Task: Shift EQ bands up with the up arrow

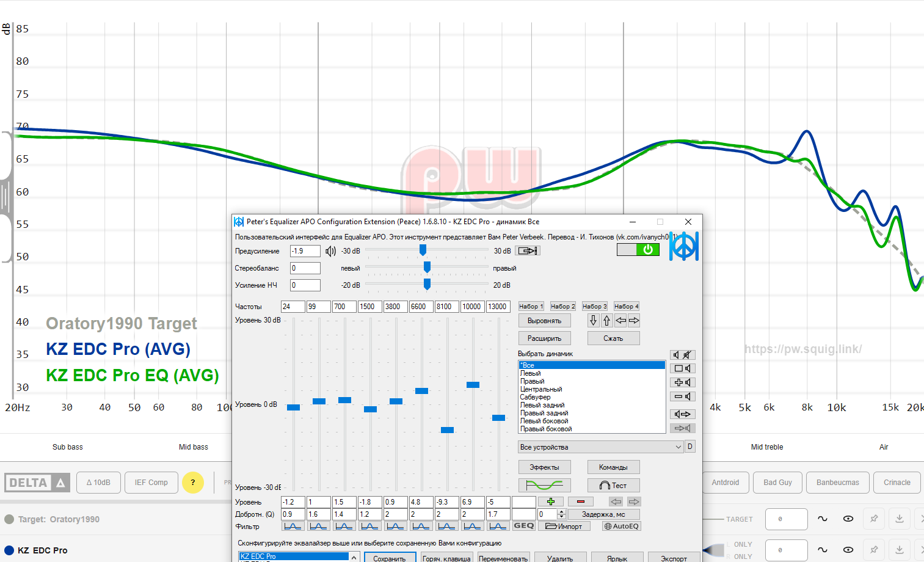Action: click(x=606, y=320)
